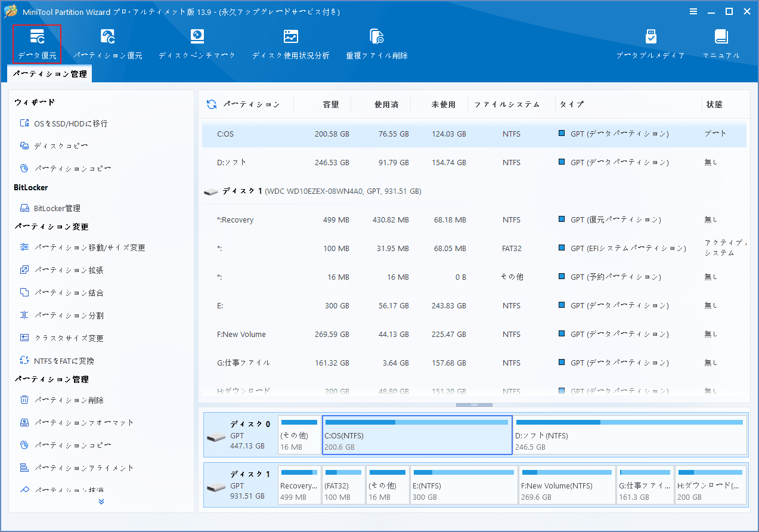Select the G:仕事ファイル row

[x=474, y=363]
